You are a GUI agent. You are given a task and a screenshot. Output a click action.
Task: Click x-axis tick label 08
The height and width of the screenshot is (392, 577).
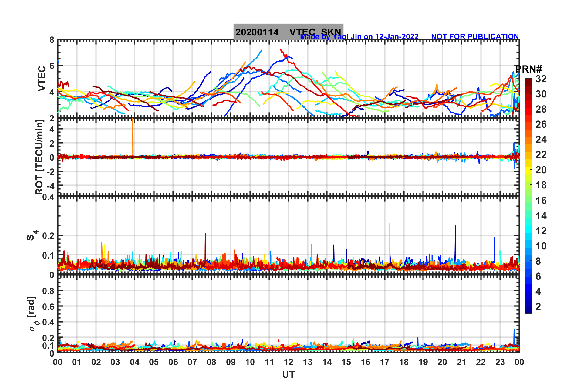pyautogui.click(x=211, y=362)
